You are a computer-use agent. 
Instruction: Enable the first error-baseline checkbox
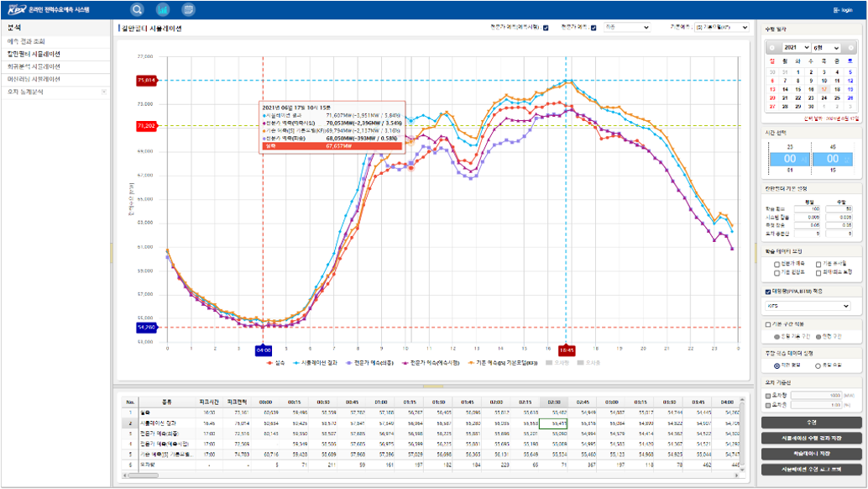pos(768,394)
